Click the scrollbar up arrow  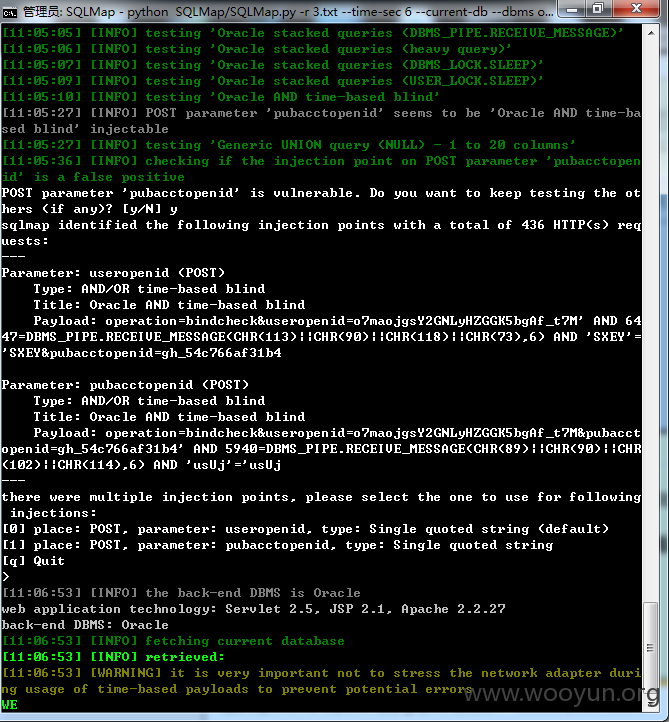click(651, 33)
